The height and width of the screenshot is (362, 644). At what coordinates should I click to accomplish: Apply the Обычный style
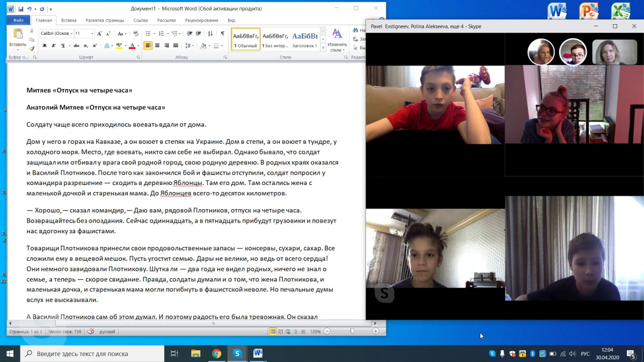245,39
